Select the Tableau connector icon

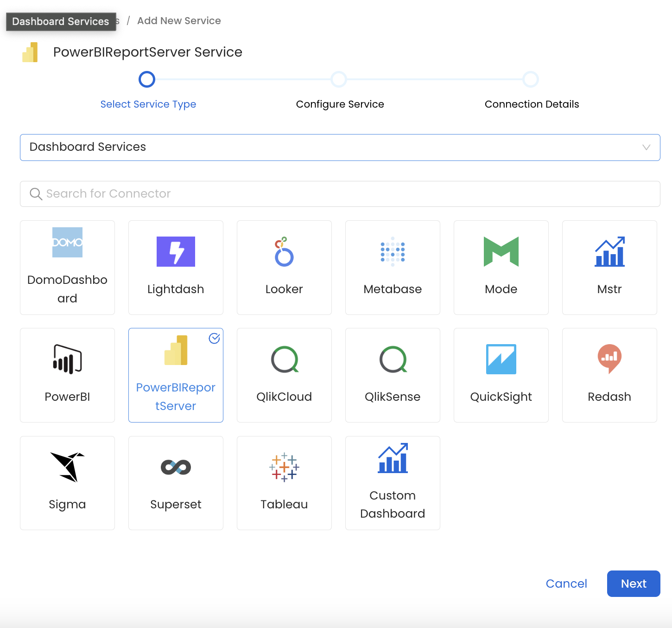click(x=284, y=467)
